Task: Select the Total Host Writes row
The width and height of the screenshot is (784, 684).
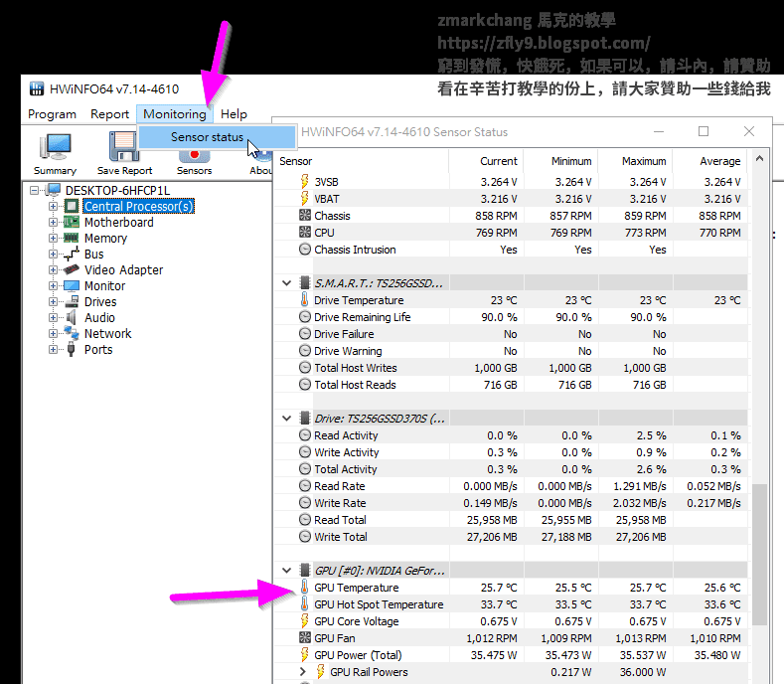Action: pyautogui.click(x=511, y=367)
